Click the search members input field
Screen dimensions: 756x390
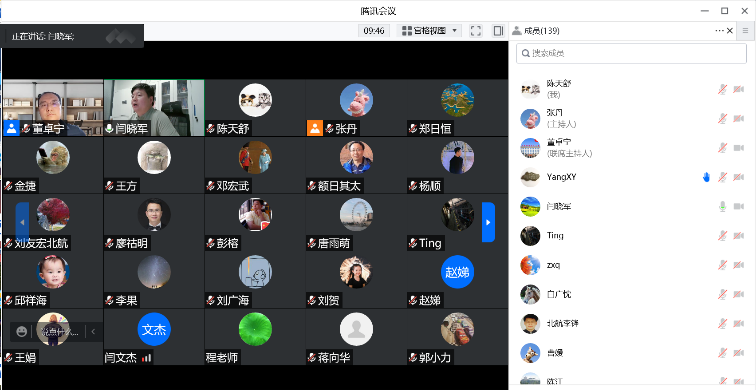(631, 54)
